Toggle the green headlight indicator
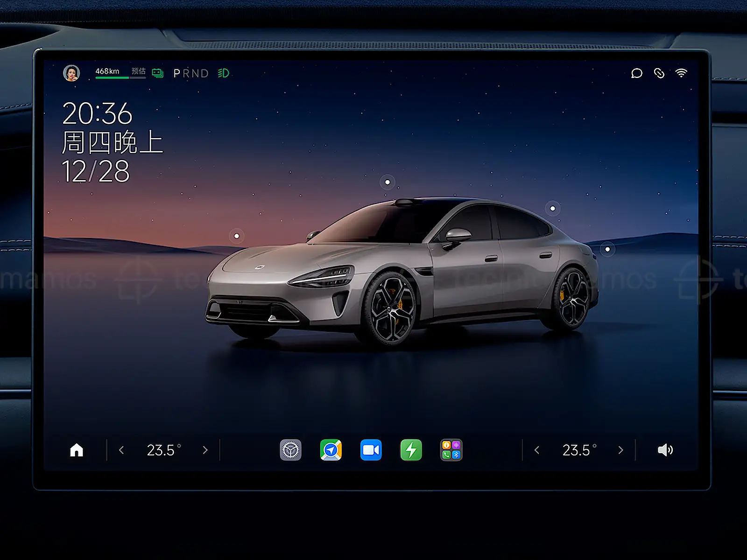Viewport: 747px width, 560px height. point(224,73)
